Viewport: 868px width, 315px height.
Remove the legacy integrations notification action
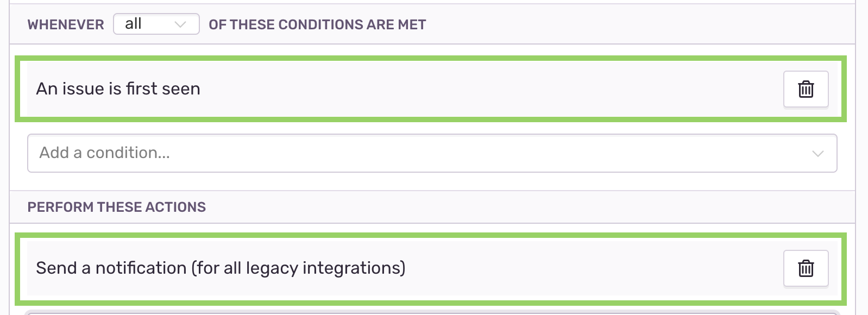806,268
